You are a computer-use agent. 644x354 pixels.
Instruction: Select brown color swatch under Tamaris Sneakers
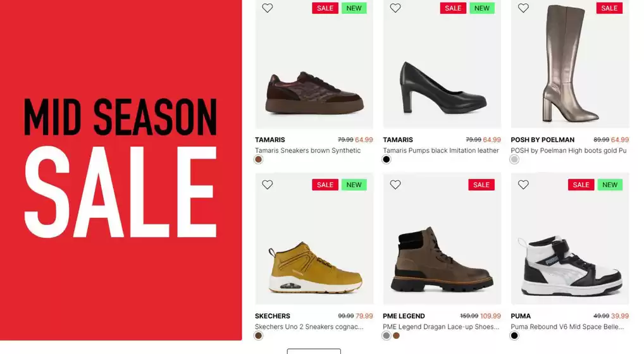coord(258,159)
